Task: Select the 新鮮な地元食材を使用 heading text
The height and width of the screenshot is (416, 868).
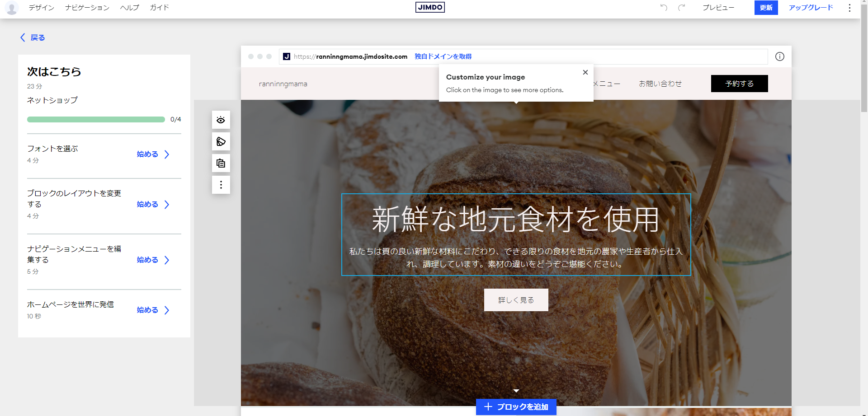Action: (515, 220)
